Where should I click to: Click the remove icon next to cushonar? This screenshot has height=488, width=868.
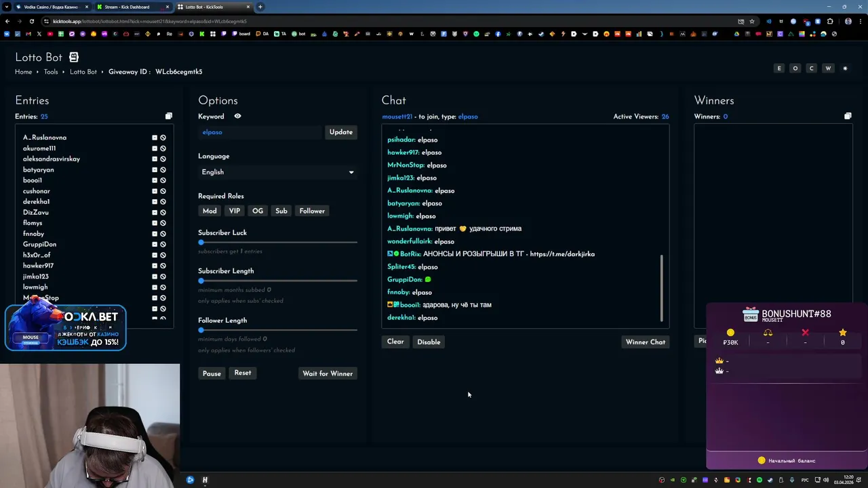click(x=155, y=191)
